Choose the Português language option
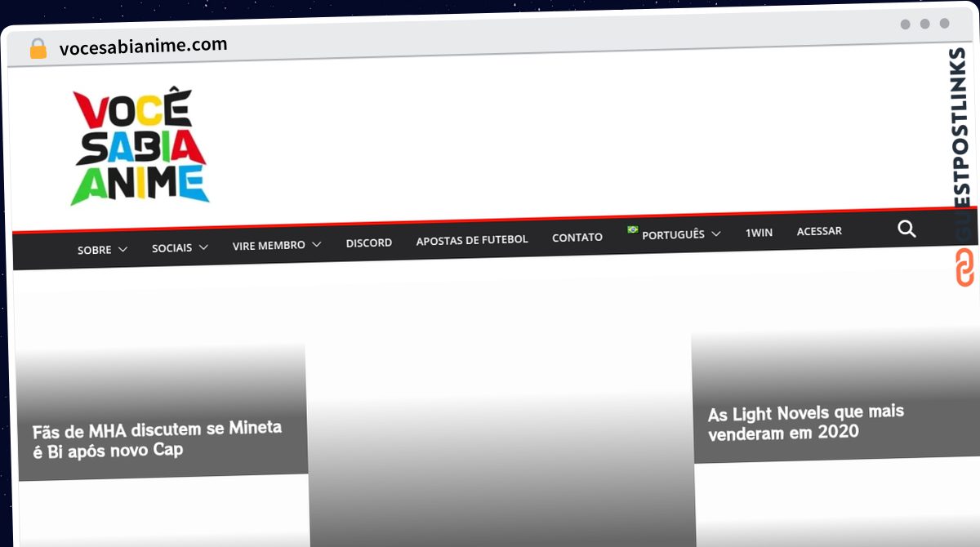Screen dimensions: 980x547 point(673,234)
